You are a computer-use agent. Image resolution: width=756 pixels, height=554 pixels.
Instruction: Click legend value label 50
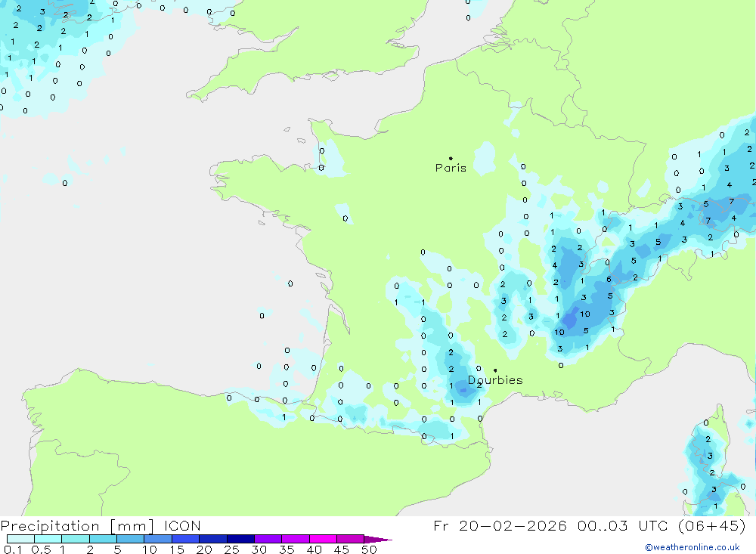(369, 549)
